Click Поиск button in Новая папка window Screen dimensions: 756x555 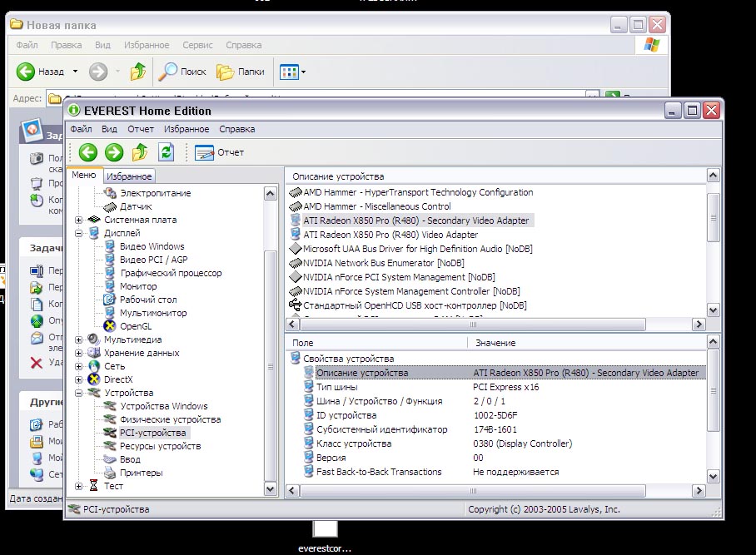[182, 72]
